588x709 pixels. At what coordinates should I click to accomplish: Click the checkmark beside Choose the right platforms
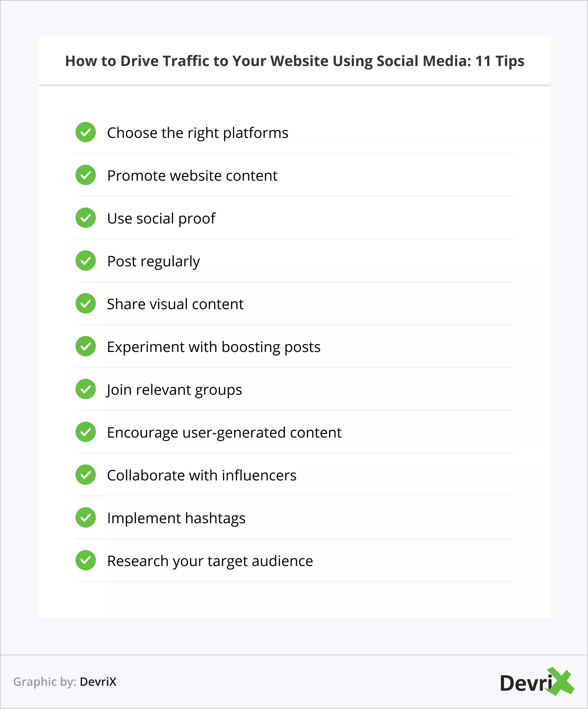pos(86,132)
